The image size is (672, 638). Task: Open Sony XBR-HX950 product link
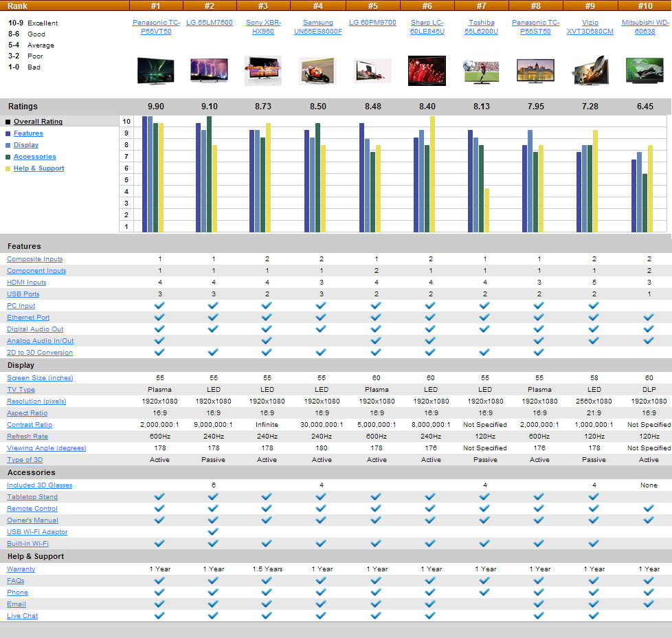click(263, 27)
